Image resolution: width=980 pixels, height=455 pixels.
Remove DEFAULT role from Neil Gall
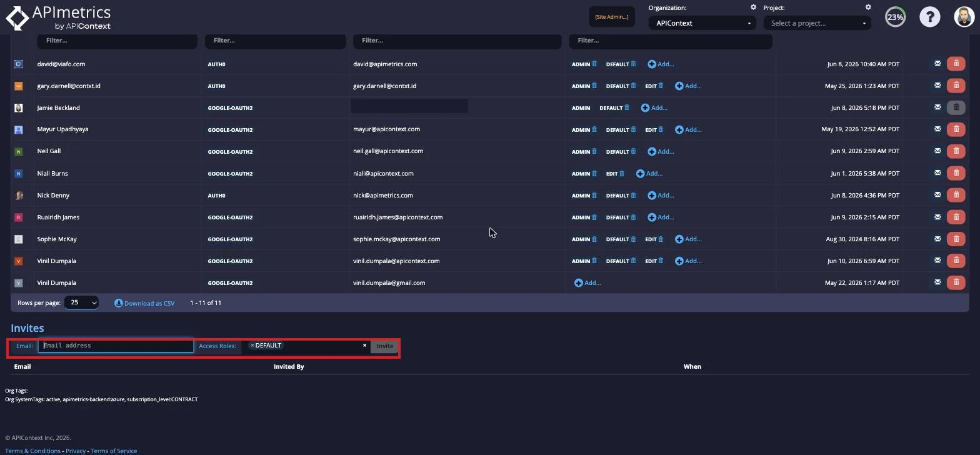tap(633, 151)
